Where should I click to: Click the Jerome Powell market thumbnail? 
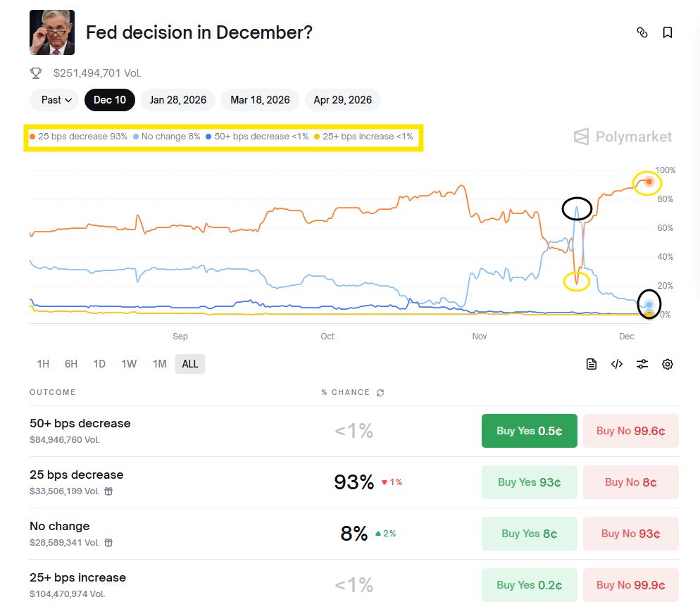51,32
